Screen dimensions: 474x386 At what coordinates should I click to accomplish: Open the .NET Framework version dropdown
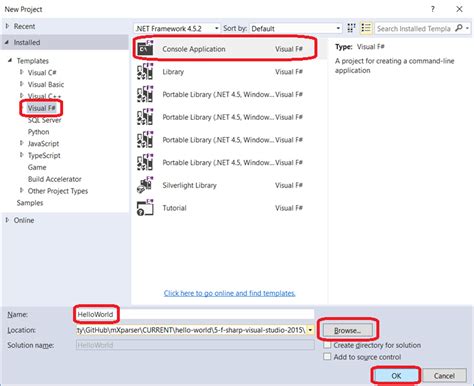[x=177, y=28]
